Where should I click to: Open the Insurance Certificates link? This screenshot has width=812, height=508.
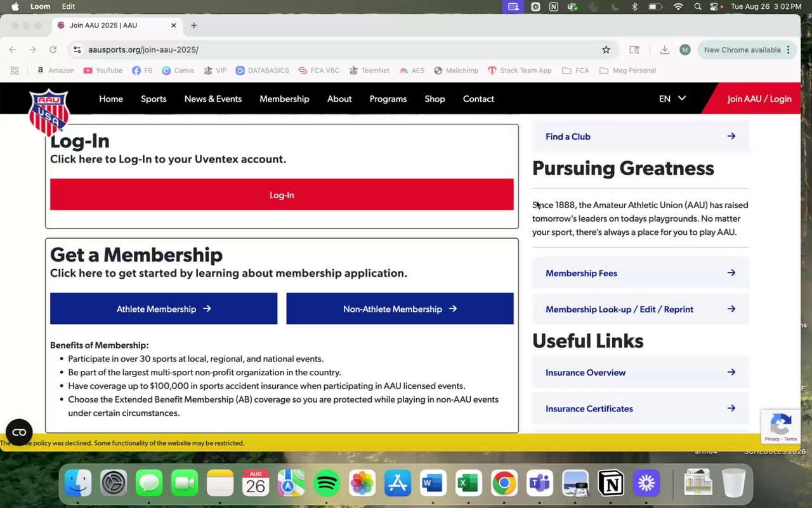pyautogui.click(x=641, y=408)
